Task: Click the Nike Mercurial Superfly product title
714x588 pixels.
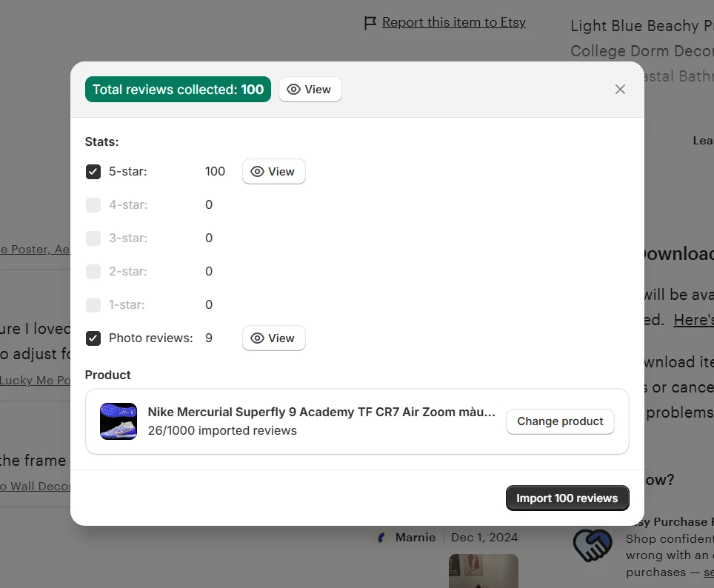Action: (x=321, y=412)
